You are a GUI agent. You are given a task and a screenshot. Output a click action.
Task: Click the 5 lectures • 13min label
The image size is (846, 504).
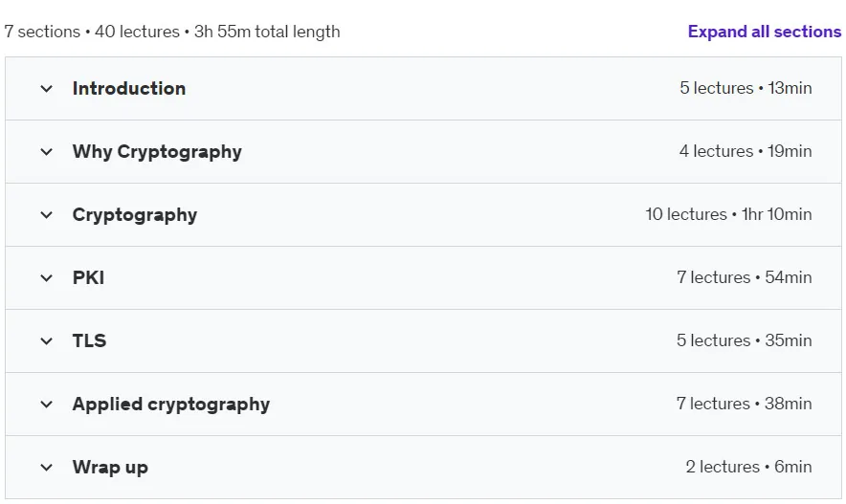pos(746,88)
